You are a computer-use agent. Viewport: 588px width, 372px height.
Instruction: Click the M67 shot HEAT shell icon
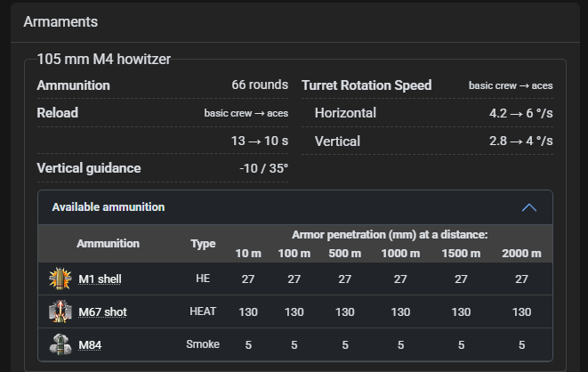point(60,311)
